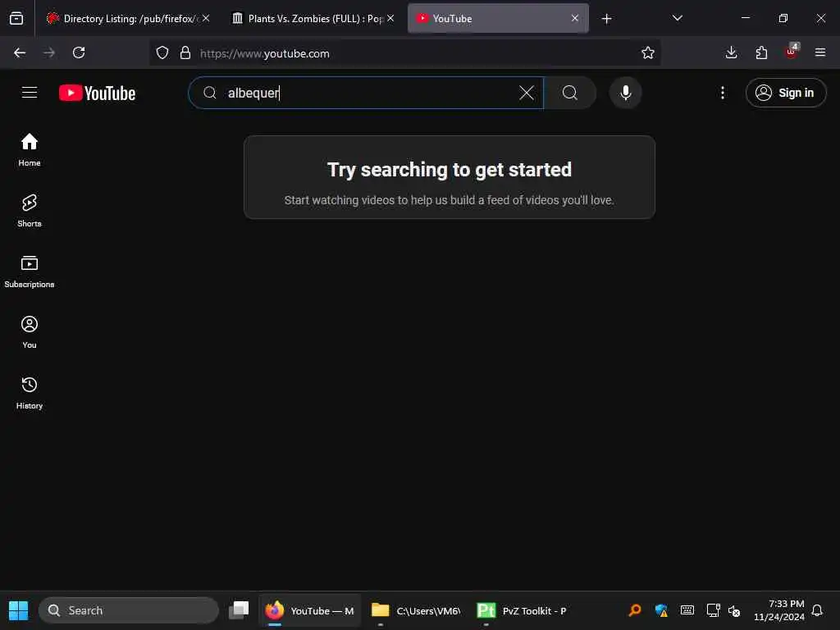Open the File Explorer C:\Users taskbar item

pyautogui.click(x=416, y=610)
